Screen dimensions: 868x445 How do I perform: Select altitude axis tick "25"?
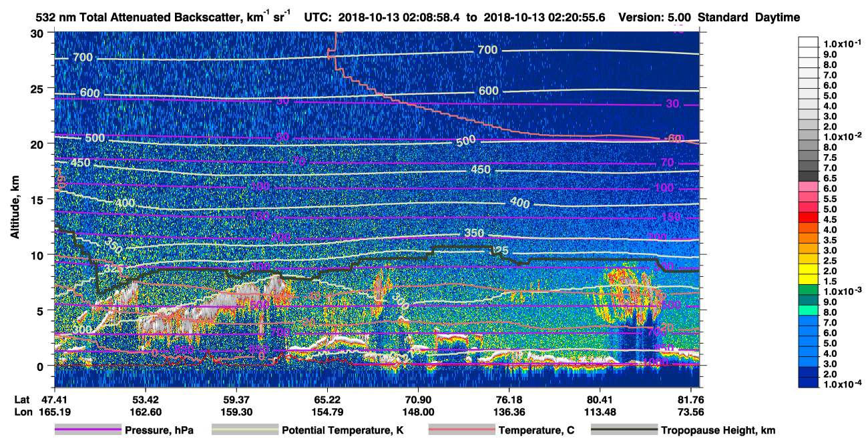[39, 88]
